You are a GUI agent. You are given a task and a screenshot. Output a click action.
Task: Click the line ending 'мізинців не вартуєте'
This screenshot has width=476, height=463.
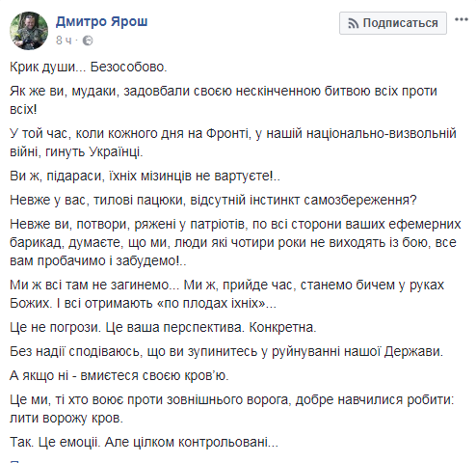point(145,176)
